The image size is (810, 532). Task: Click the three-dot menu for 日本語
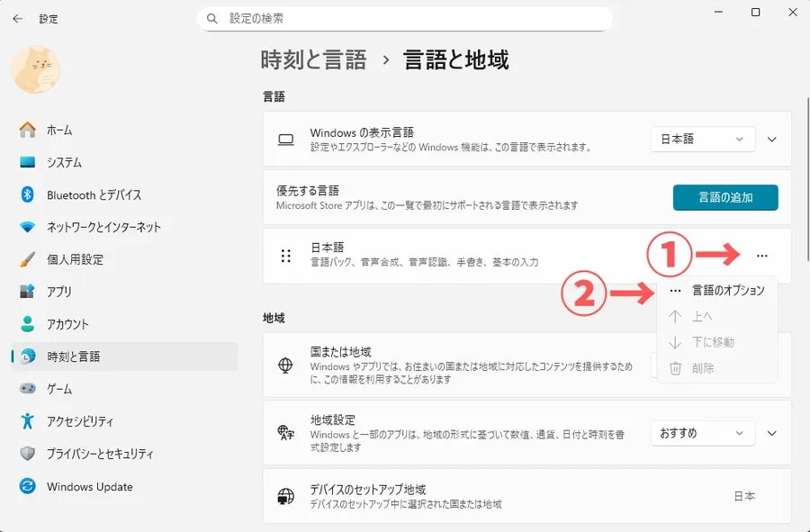pyautogui.click(x=762, y=257)
